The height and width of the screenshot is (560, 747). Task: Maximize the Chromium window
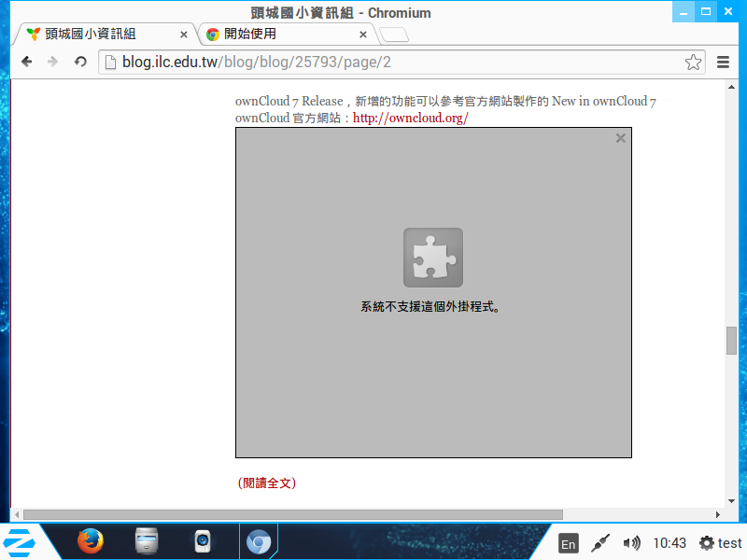coord(706,12)
